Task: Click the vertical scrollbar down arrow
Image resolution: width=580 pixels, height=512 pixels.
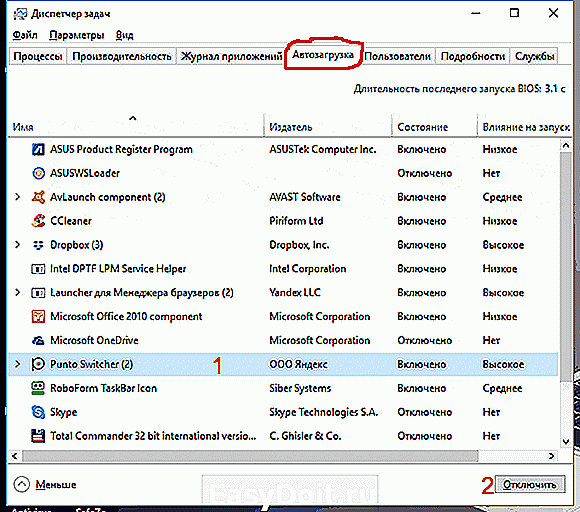Action: tap(566, 441)
